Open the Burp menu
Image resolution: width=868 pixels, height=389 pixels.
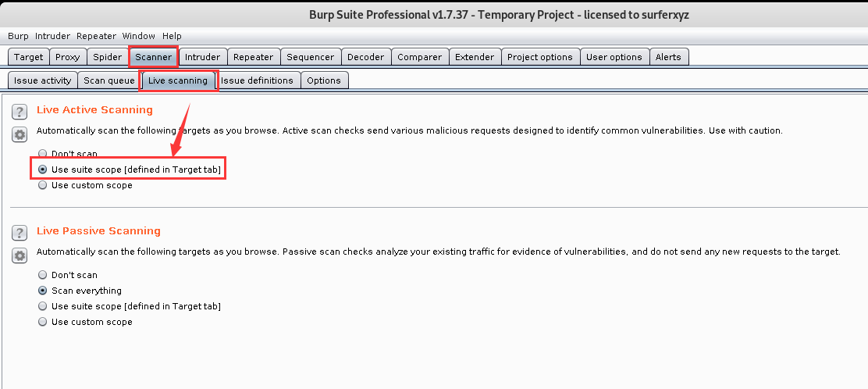[x=18, y=36]
